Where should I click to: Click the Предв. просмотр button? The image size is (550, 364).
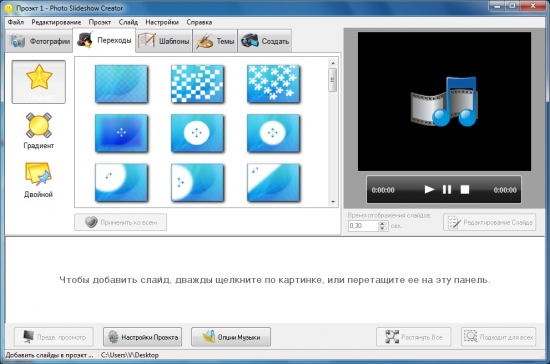pos(54,337)
